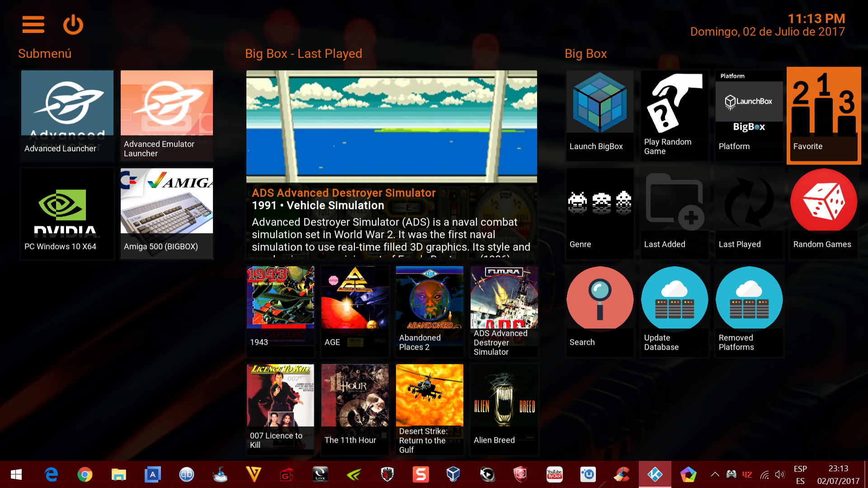Select the 1943 game cover
868x488 pixels.
click(x=280, y=312)
